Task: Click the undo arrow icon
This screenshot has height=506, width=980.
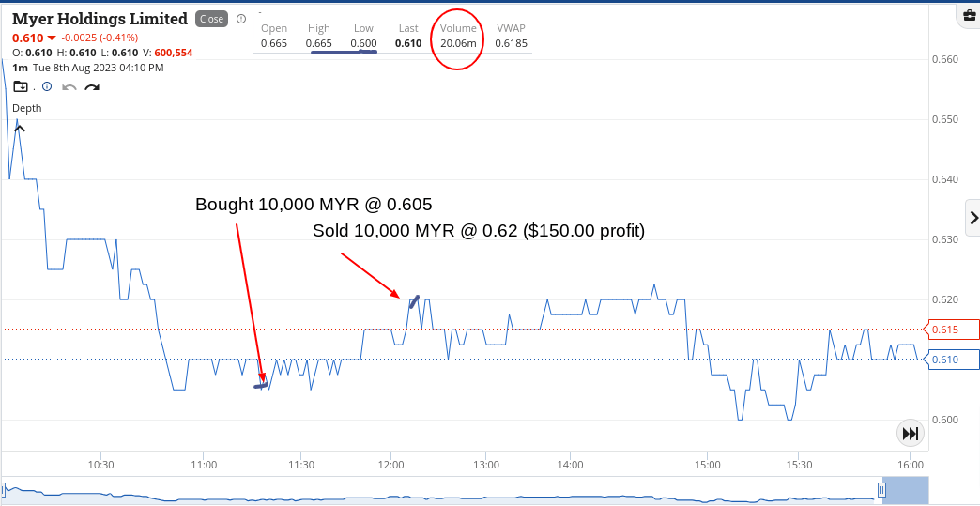Action: point(69,86)
